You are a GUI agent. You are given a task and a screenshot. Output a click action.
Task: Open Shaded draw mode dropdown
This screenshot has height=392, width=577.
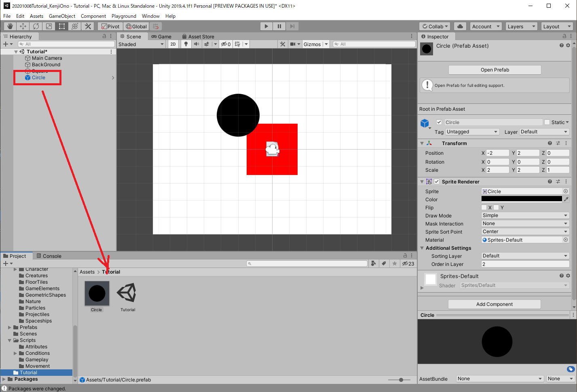tap(141, 44)
